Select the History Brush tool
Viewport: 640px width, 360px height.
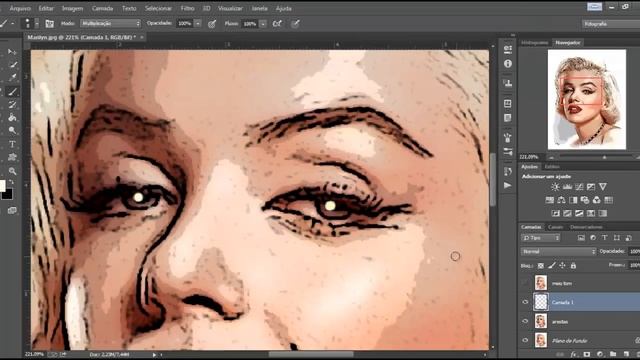point(12,105)
